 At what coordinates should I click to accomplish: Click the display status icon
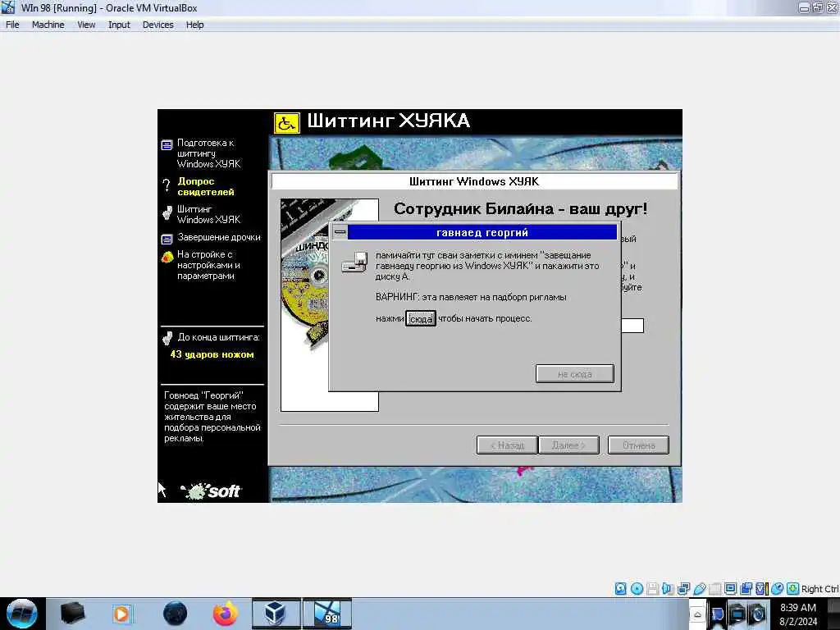(730, 589)
